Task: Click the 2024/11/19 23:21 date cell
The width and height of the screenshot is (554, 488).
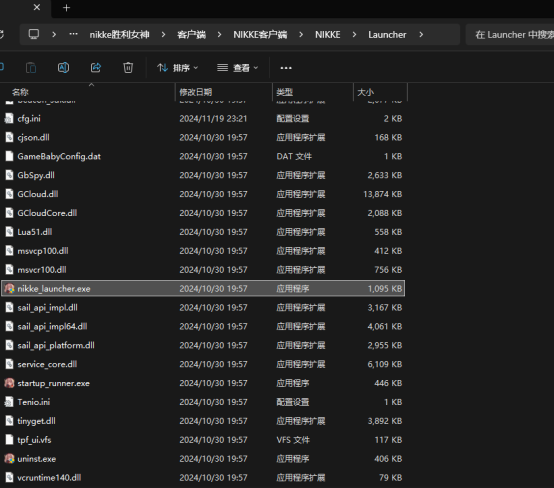Action: point(213,119)
